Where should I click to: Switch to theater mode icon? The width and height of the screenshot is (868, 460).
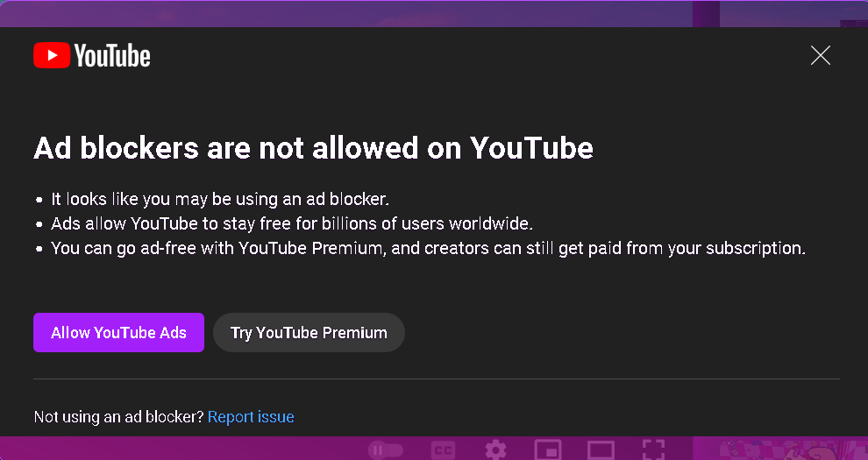click(601, 450)
